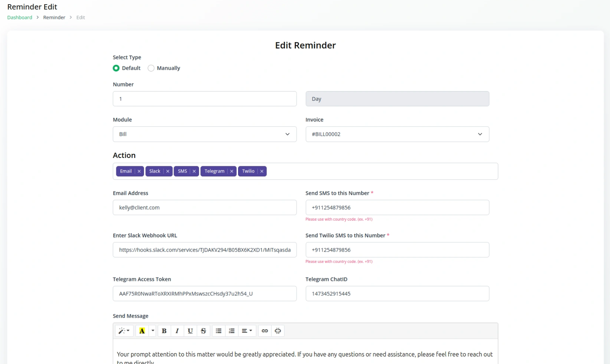610x364 pixels.
Task: Click the Number input field
Action: tap(205, 99)
